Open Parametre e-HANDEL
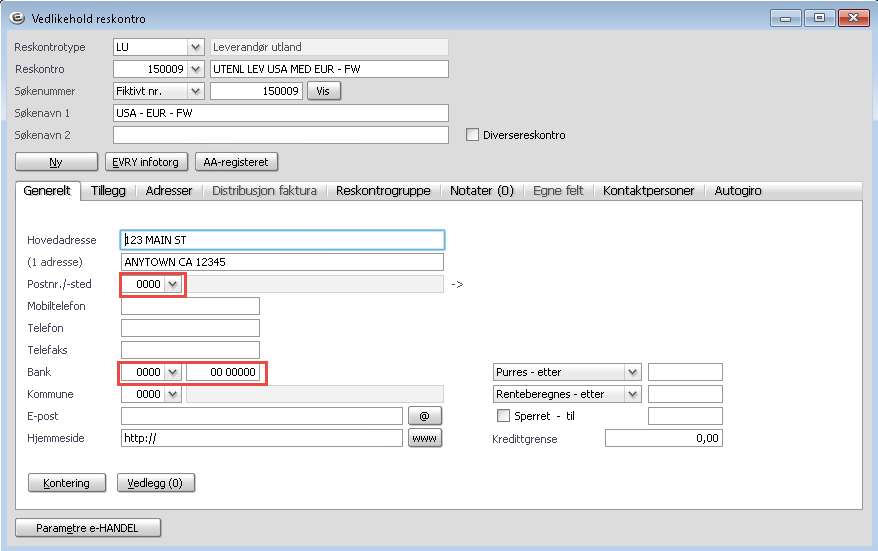878x551 pixels. coord(88,527)
